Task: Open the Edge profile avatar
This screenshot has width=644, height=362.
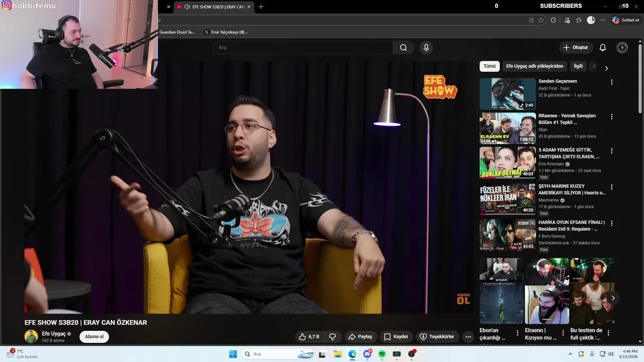Action: click(x=591, y=20)
